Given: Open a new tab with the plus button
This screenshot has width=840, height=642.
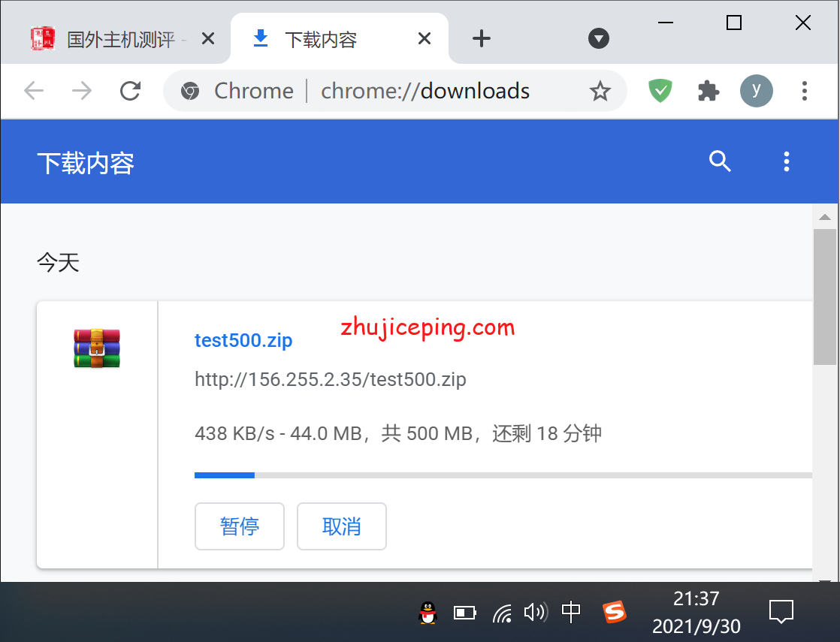Looking at the screenshot, I should pyautogui.click(x=481, y=38).
